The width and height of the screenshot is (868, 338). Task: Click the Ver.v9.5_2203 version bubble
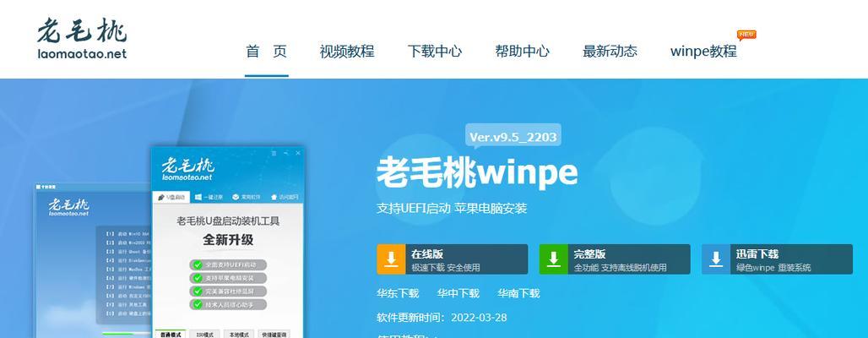coord(513,136)
